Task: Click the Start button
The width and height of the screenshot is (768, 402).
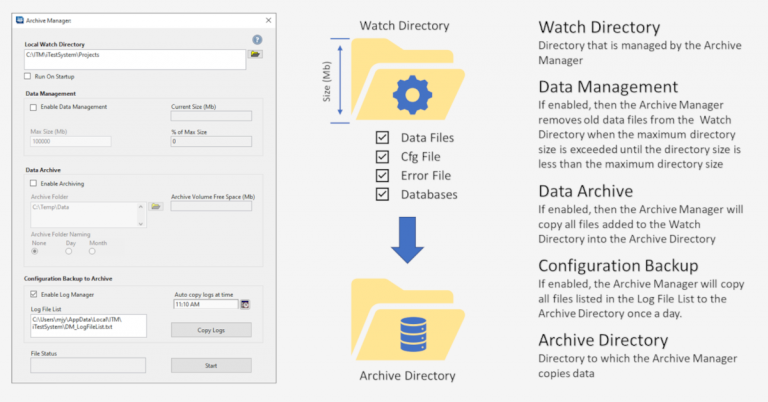Action: [x=211, y=365]
